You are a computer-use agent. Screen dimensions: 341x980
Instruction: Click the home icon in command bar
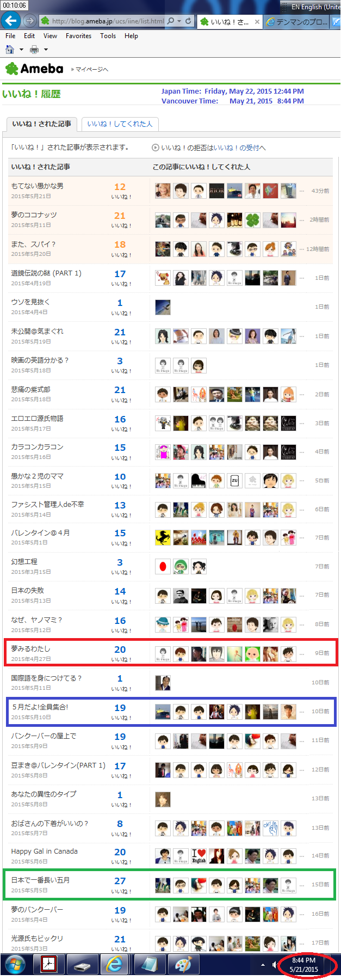(9, 50)
